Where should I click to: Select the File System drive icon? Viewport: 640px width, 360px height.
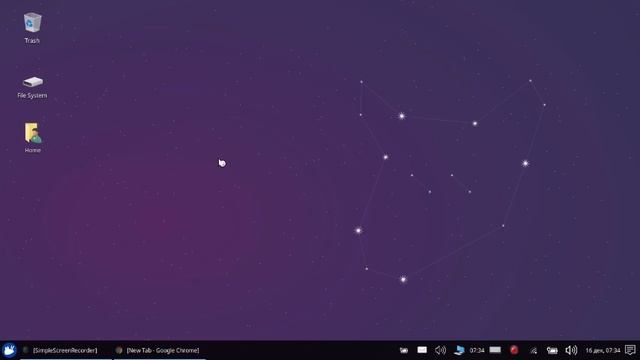point(33,82)
